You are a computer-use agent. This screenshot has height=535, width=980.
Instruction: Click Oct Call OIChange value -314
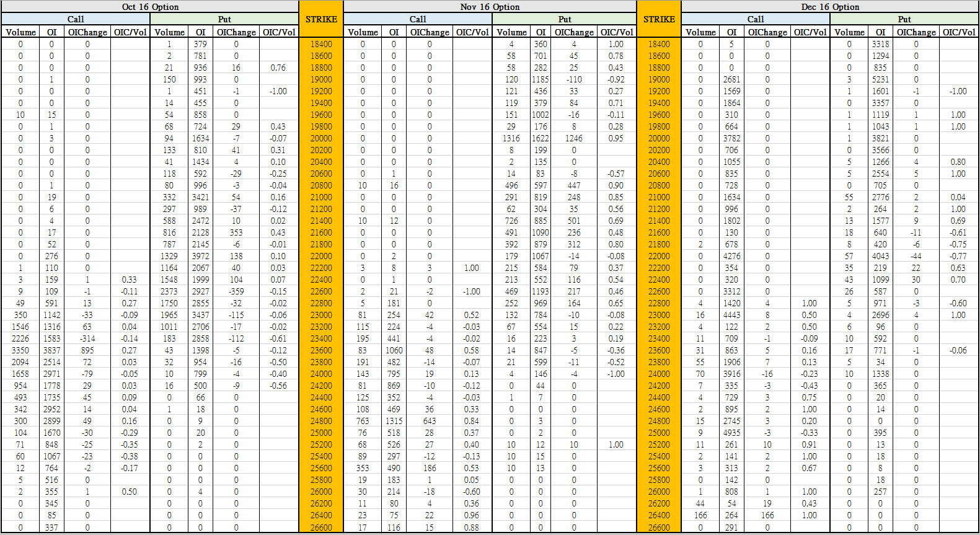point(87,338)
